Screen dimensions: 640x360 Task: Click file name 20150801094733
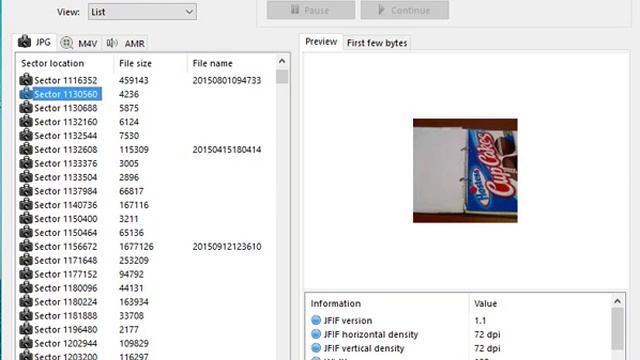(227, 80)
